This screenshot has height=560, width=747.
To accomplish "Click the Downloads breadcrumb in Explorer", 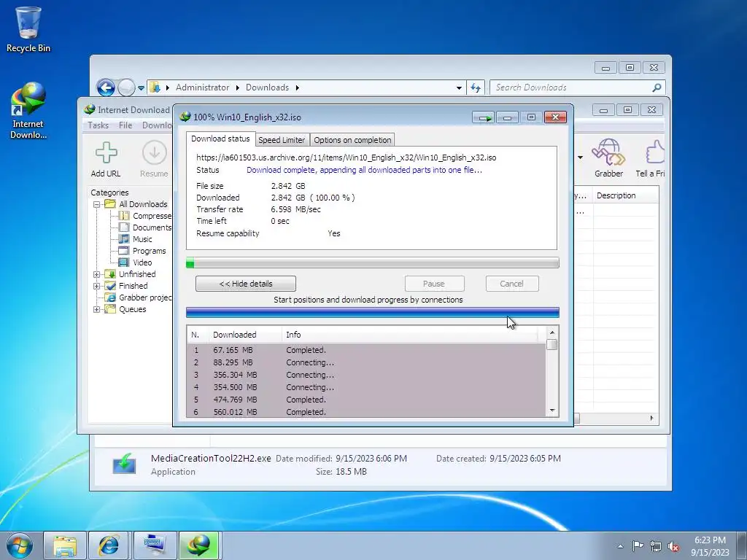I will [x=267, y=87].
